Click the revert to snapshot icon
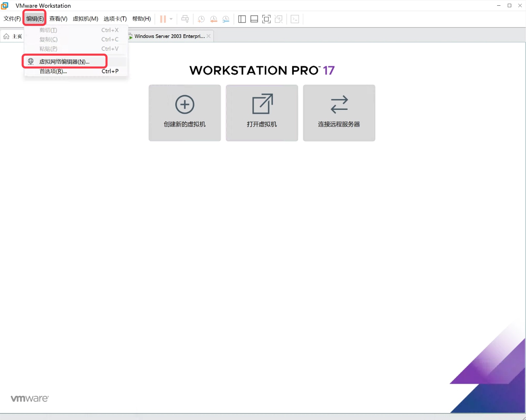Screen dimensions: 526x420 pyautogui.click(x=214, y=19)
